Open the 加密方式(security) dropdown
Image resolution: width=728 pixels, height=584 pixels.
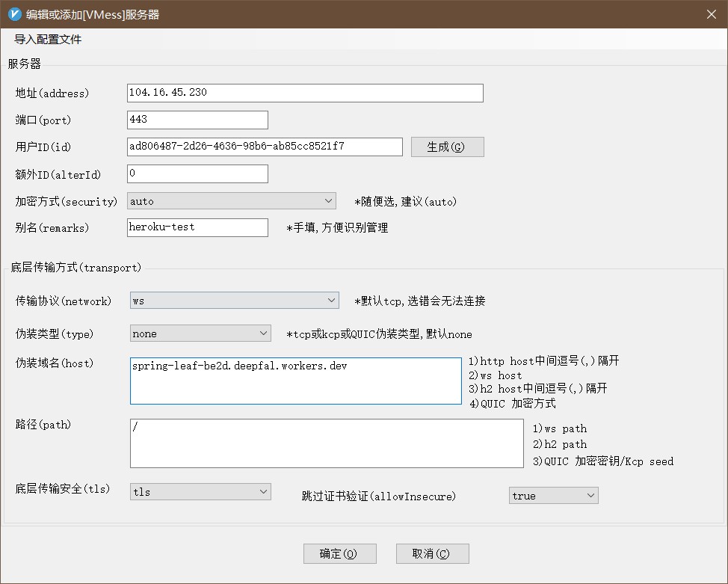(x=231, y=201)
